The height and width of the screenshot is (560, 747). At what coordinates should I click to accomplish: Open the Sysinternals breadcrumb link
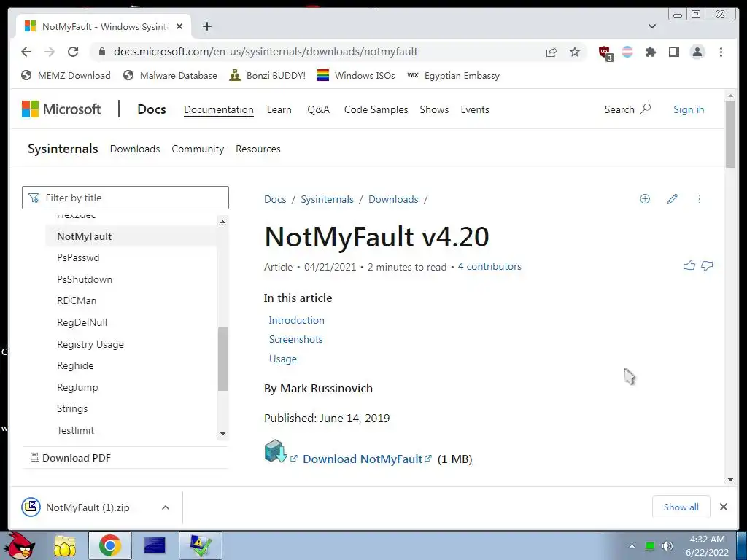[327, 200]
